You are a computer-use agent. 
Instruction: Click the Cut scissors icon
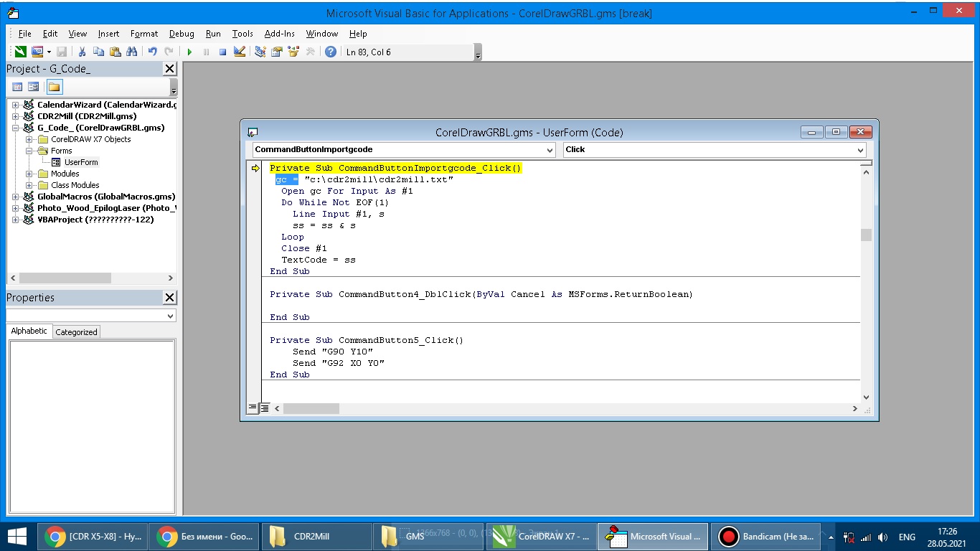(82, 52)
